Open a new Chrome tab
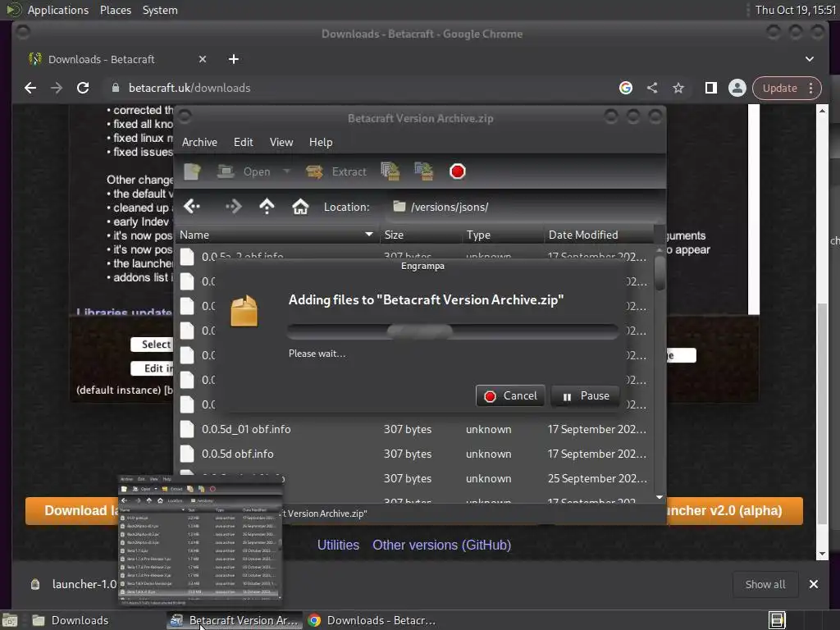The image size is (840, 630). (234, 59)
